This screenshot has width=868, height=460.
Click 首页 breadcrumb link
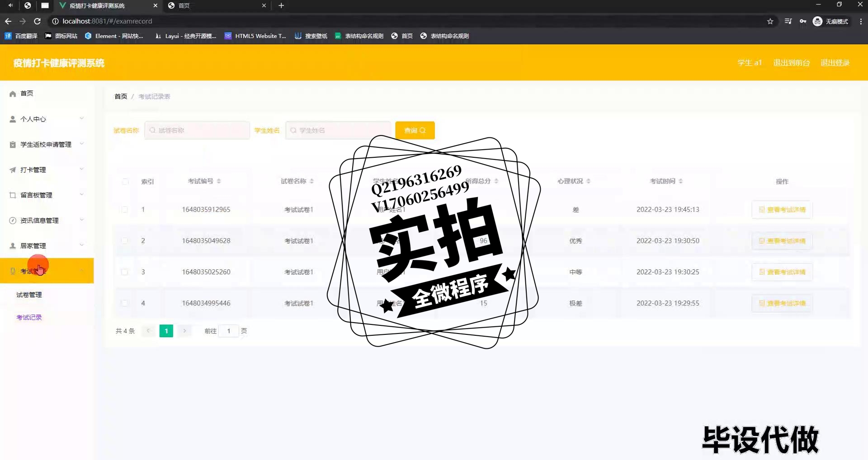121,96
